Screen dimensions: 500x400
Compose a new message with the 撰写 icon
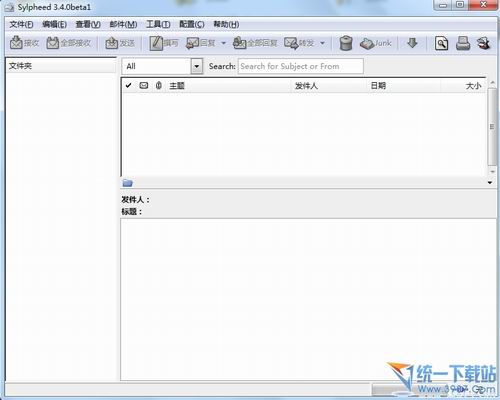tap(156, 43)
